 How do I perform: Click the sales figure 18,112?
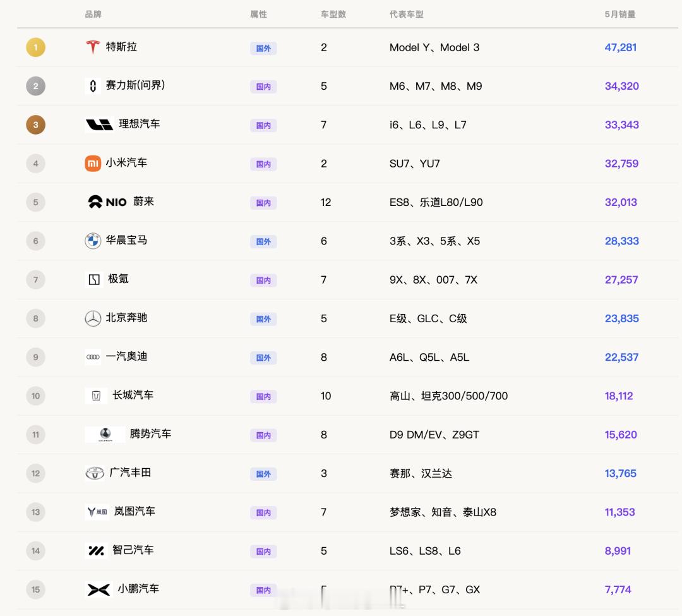pos(618,396)
